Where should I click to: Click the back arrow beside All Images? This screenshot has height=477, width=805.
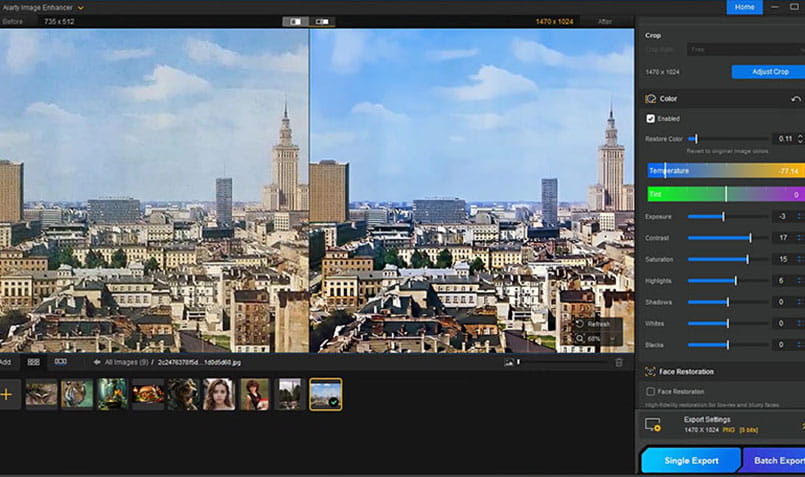(97, 362)
